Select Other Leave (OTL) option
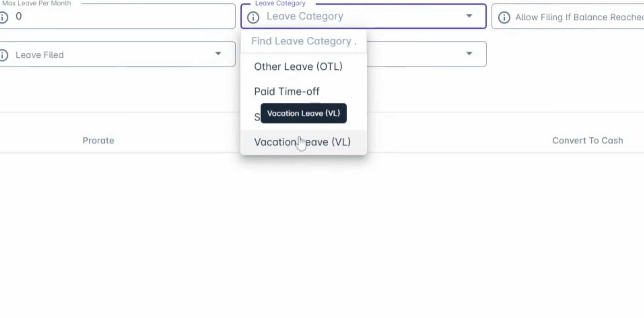 click(x=298, y=67)
